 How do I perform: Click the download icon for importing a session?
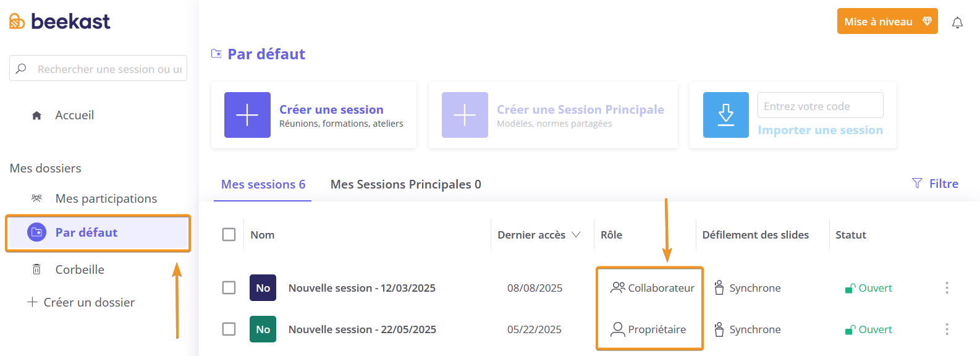(726, 115)
